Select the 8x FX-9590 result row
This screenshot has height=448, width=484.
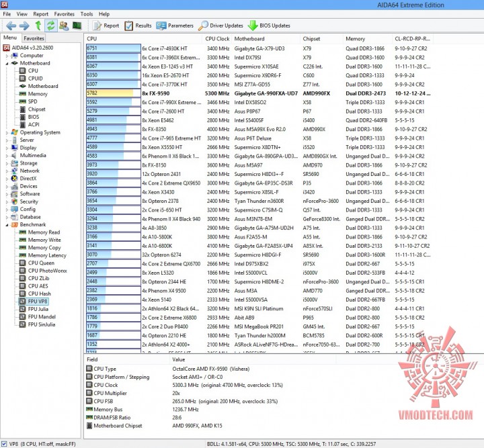[259, 93]
